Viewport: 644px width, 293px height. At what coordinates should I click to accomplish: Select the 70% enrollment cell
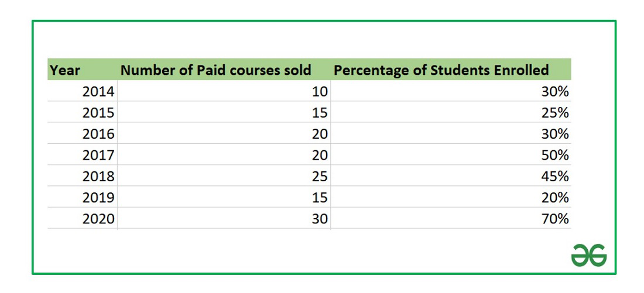[x=555, y=219]
